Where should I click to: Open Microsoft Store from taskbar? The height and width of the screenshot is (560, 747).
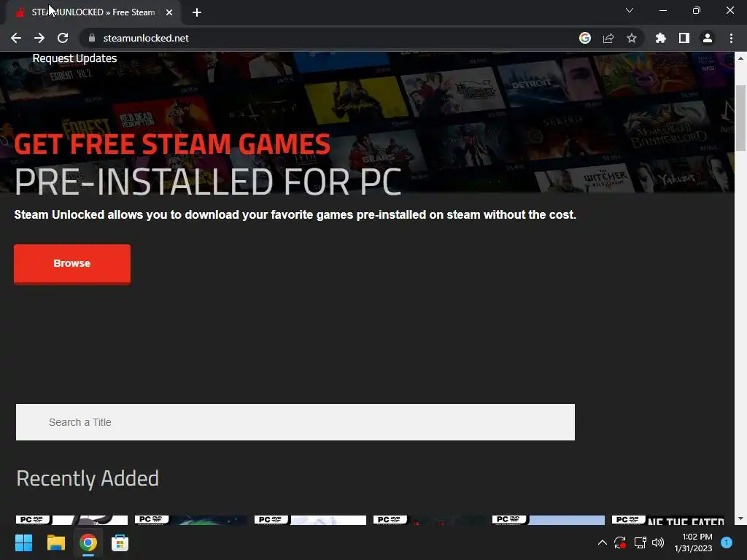[120, 542]
